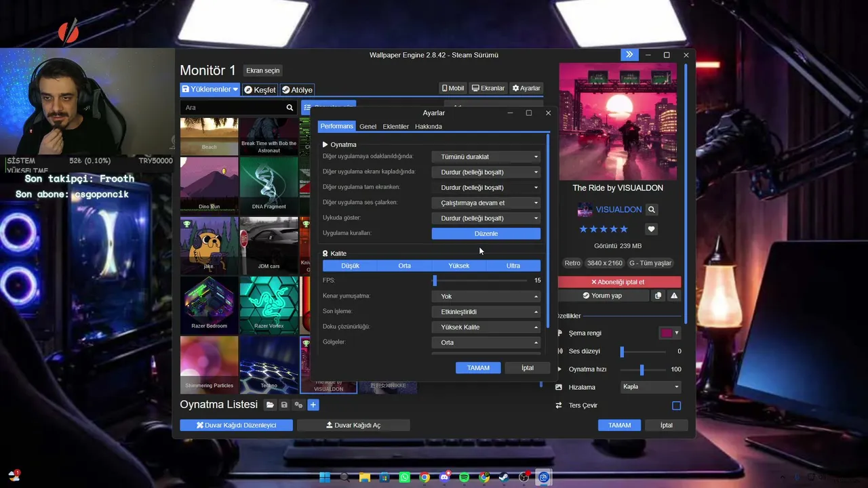The height and width of the screenshot is (488, 868).
Task: Report the wallpaper with the warning triangle icon
Action: tap(674, 296)
